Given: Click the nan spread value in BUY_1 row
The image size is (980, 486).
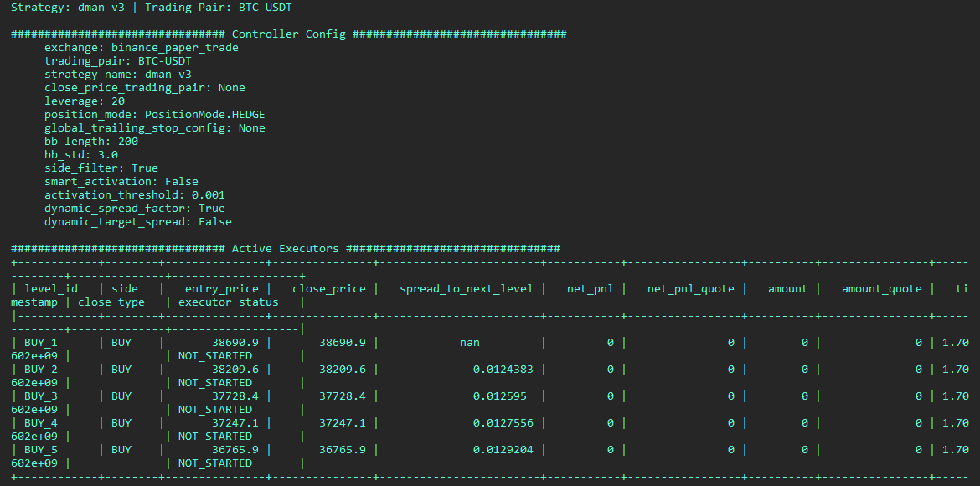Looking at the screenshot, I should tap(469, 343).
